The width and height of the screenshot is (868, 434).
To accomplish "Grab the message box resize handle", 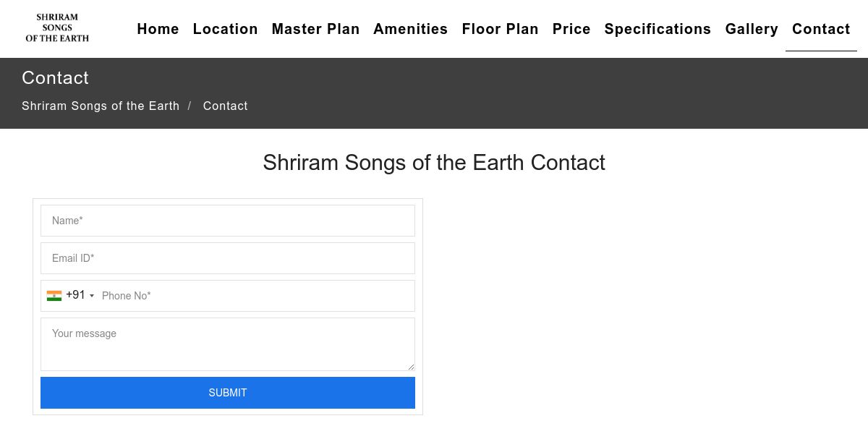I will 411,367.
